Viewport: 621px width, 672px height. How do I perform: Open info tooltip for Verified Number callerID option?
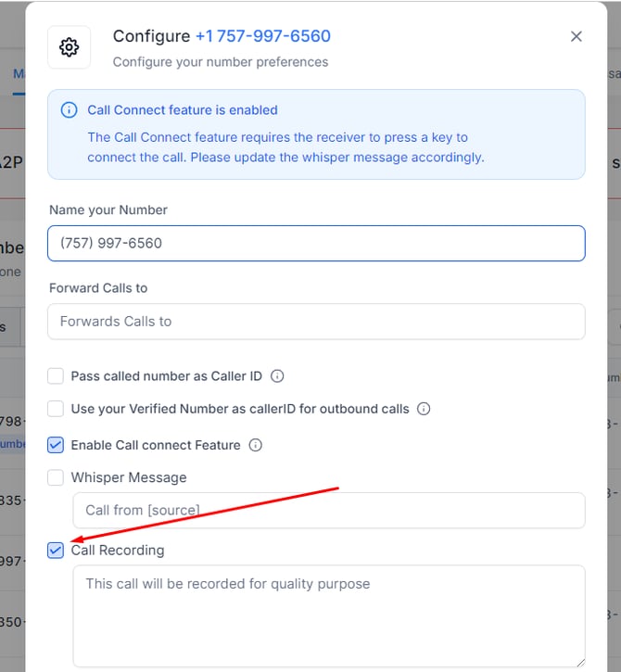[x=424, y=409]
